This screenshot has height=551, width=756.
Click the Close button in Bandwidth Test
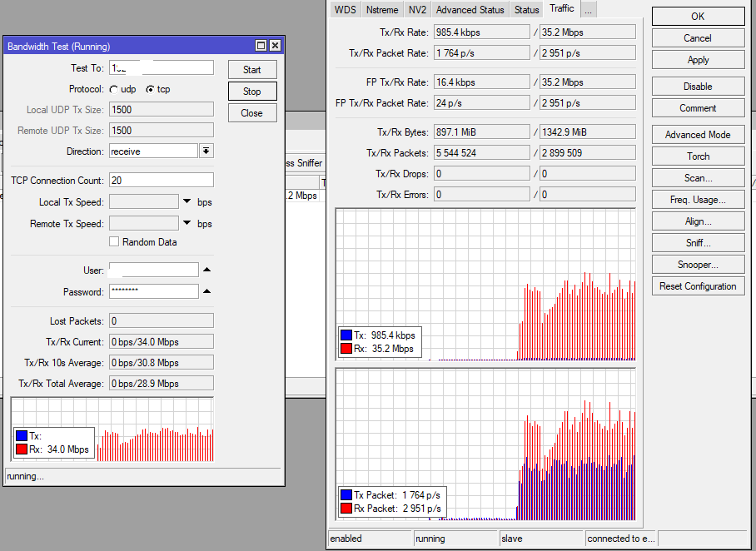coord(252,113)
